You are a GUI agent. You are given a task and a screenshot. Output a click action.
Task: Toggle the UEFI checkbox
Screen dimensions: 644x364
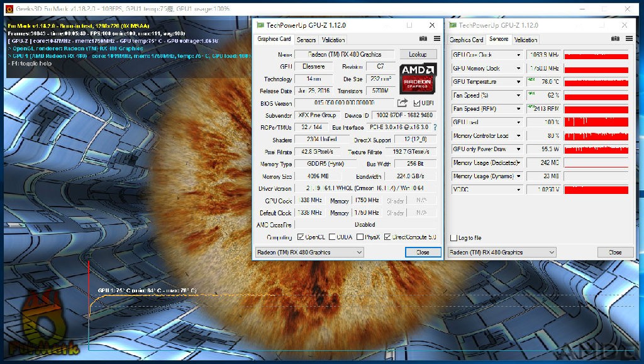[x=417, y=103]
